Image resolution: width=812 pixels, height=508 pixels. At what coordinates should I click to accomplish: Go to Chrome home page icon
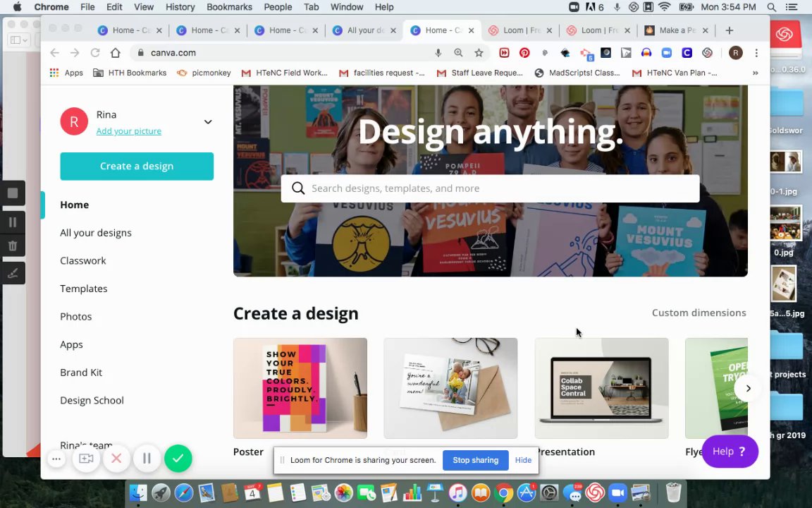coord(116,53)
